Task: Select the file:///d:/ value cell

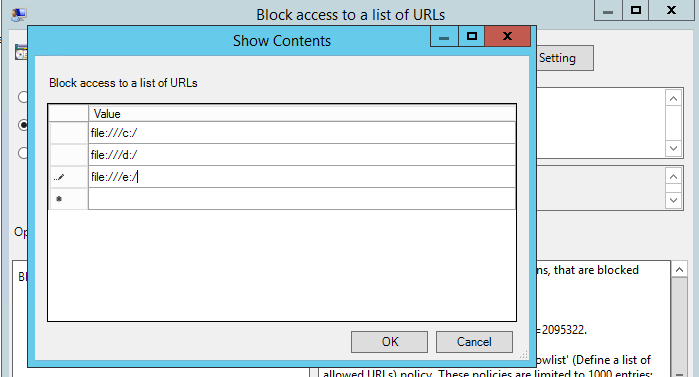Action: pyautogui.click(x=302, y=155)
